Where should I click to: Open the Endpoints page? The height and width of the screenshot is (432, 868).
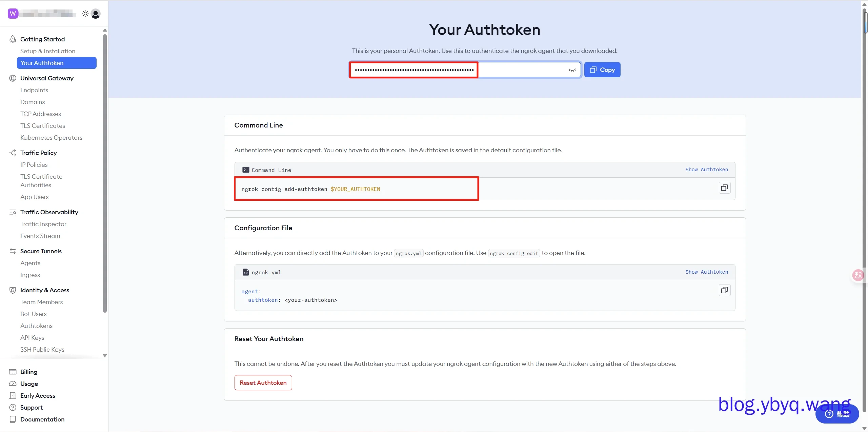pos(34,90)
